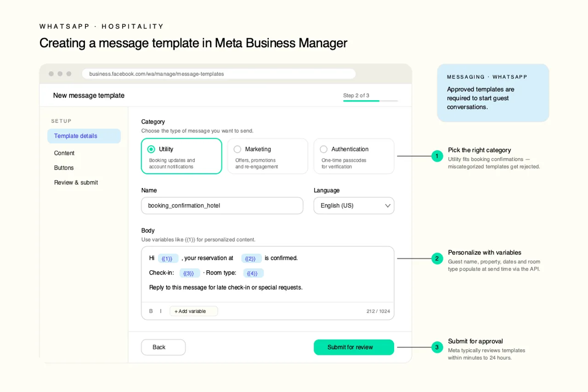Select the Authentication category radio button
This screenshot has width=588, height=392.
tap(323, 149)
